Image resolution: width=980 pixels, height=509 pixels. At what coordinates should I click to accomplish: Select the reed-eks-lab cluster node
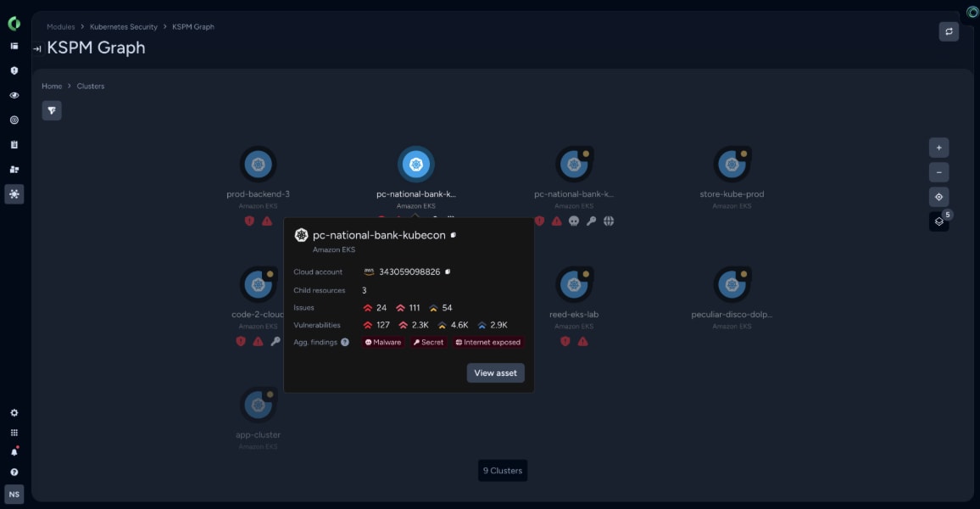(x=574, y=285)
